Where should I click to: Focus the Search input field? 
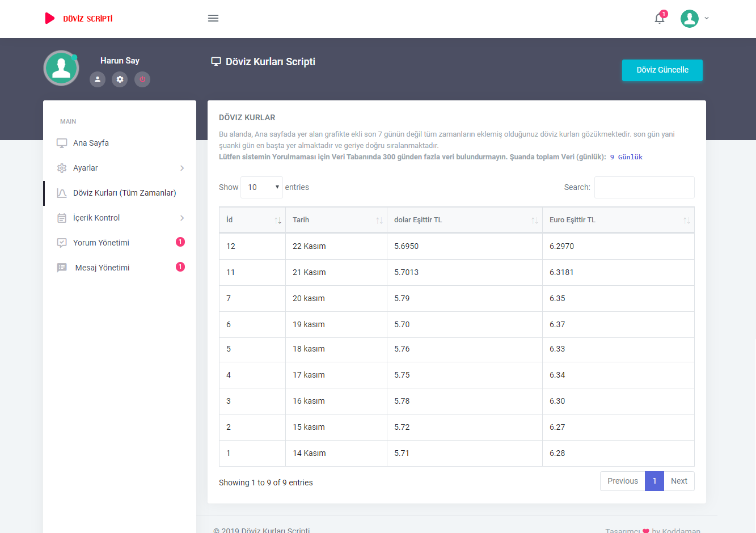[644, 187]
